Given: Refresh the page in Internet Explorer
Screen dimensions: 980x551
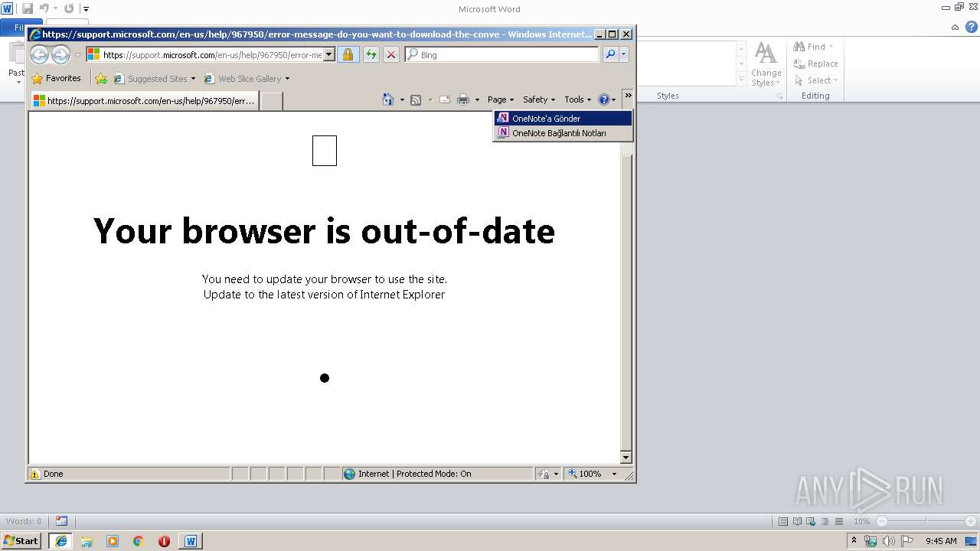Looking at the screenshot, I should click(371, 54).
